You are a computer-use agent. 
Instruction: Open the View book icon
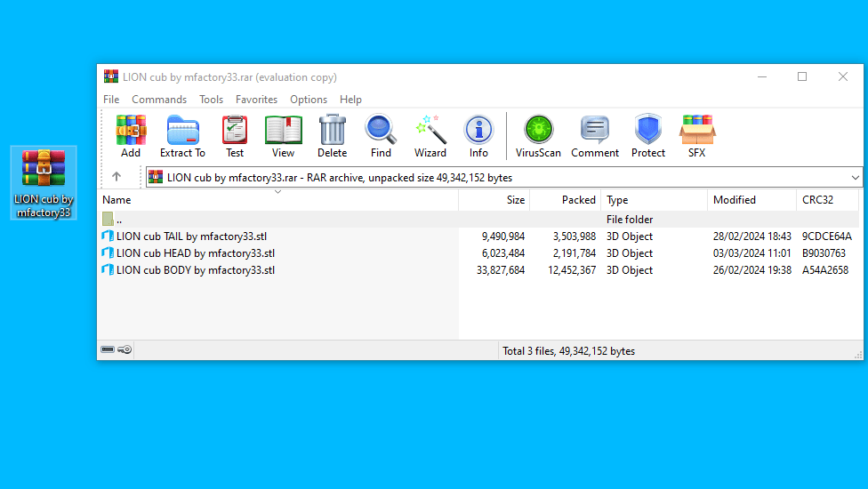tap(283, 136)
